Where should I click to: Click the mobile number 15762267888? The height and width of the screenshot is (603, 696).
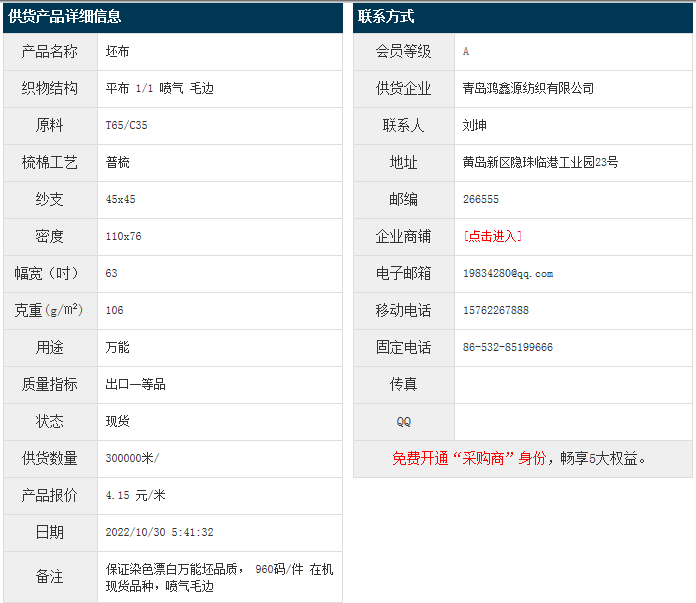(496, 310)
